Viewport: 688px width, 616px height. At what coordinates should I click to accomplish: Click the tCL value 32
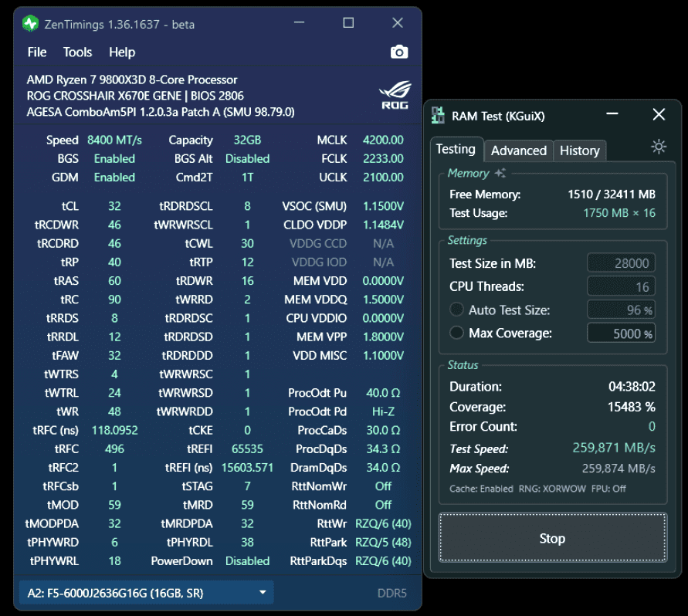(114, 206)
